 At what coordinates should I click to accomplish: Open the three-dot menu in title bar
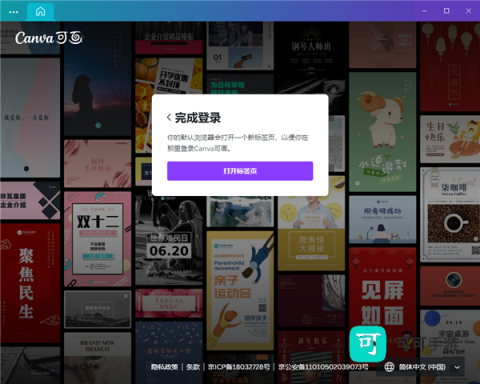pyautogui.click(x=14, y=12)
